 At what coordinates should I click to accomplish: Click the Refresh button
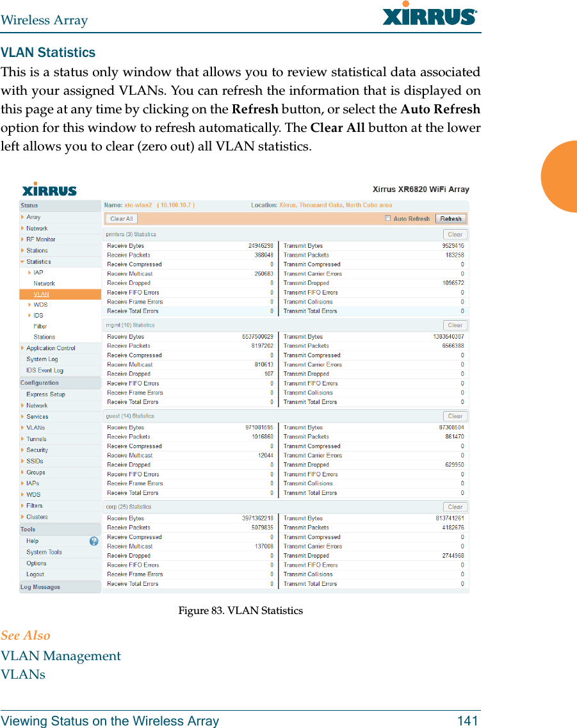[x=450, y=218]
